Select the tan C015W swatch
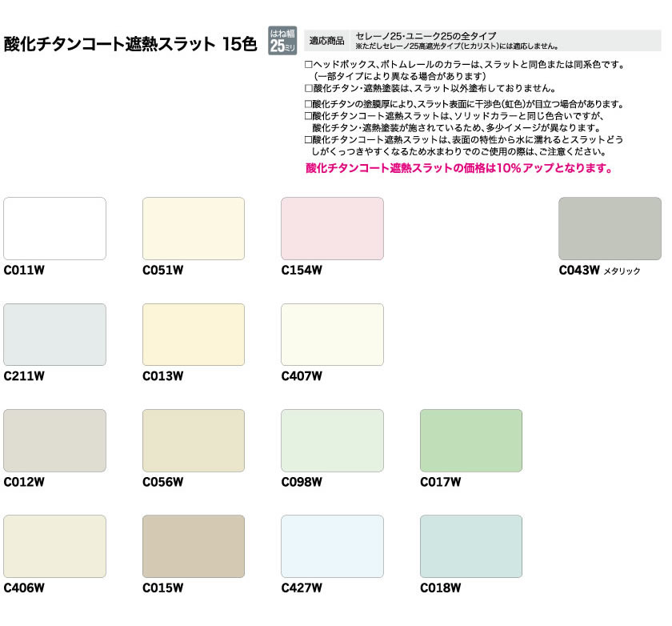672x626 pixels. (194, 547)
